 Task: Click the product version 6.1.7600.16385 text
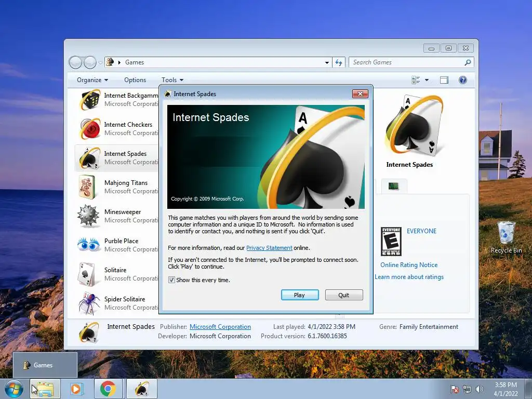(327, 336)
